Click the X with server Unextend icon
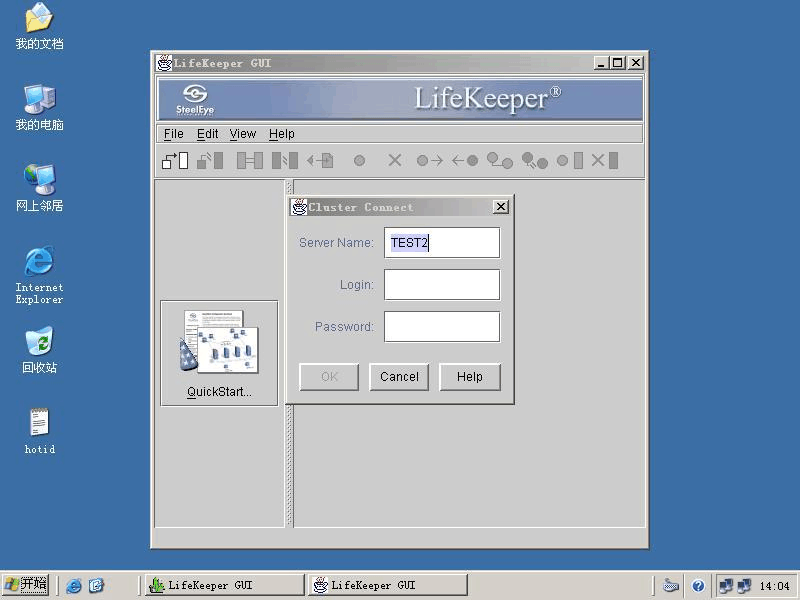 (x=605, y=161)
